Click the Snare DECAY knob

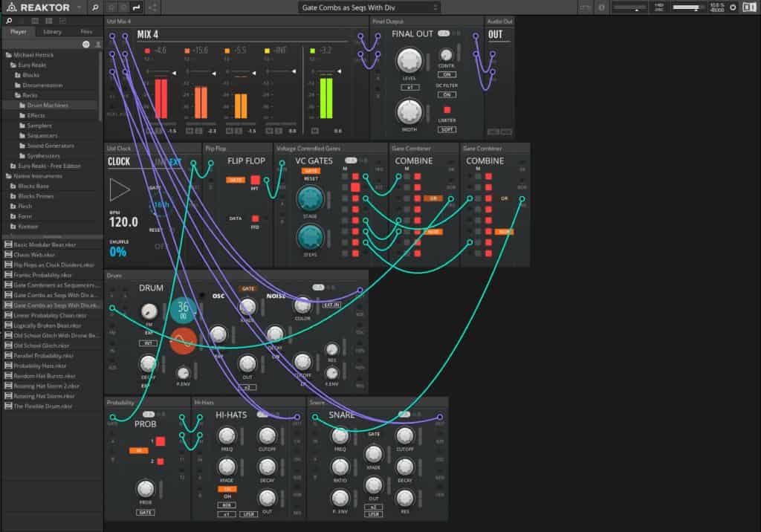click(405, 467)
